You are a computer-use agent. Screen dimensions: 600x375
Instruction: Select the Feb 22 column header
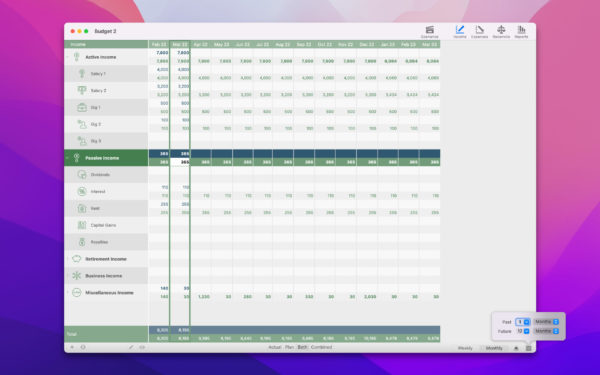[x=159, y=44]
